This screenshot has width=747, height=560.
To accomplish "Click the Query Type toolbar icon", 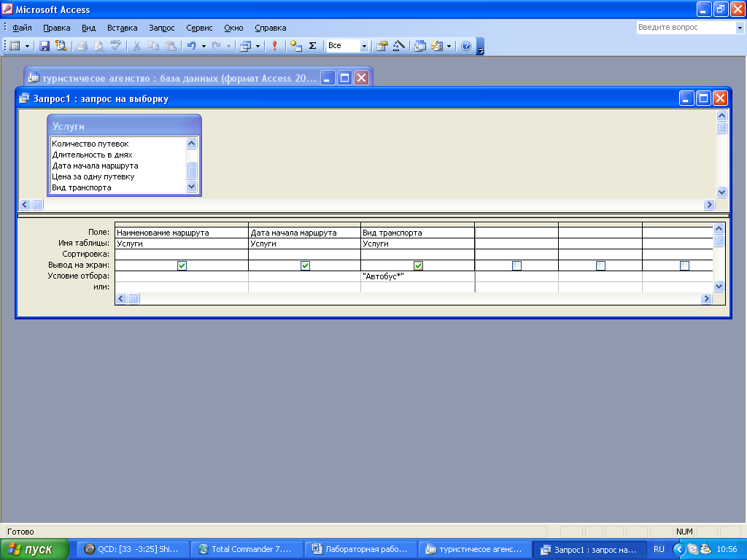I will [x=245, y=46].
